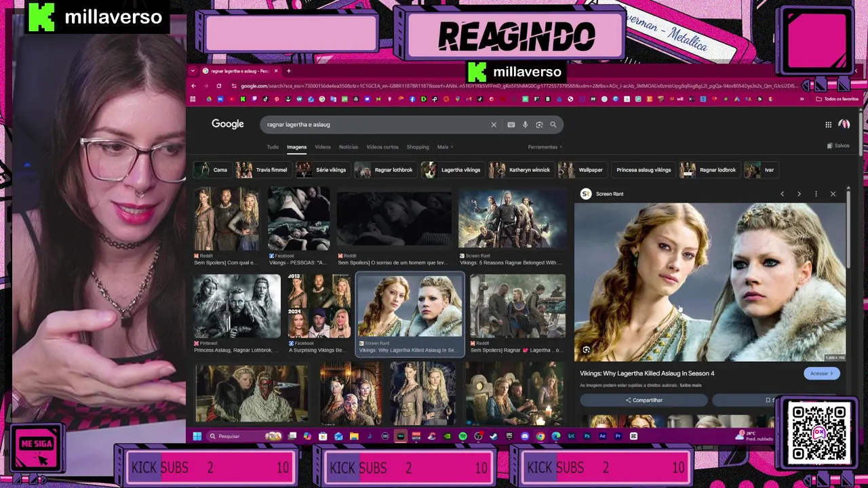
Task: Open Epic Games launcher from taskbar
Action: pos(509,436)
